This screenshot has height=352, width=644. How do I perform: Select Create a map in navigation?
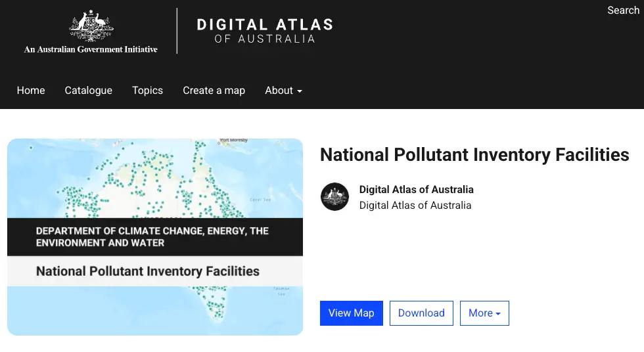(x=214, y=90)
